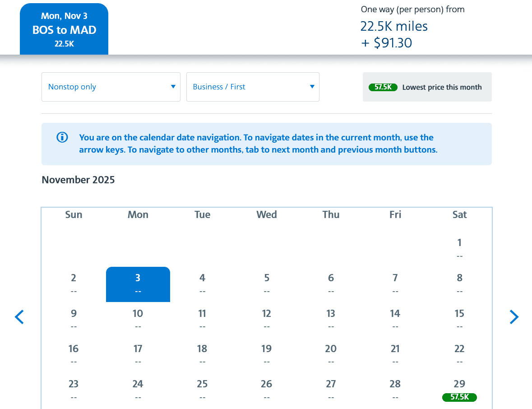Click the info icon in the blue banner

[62, 137]
